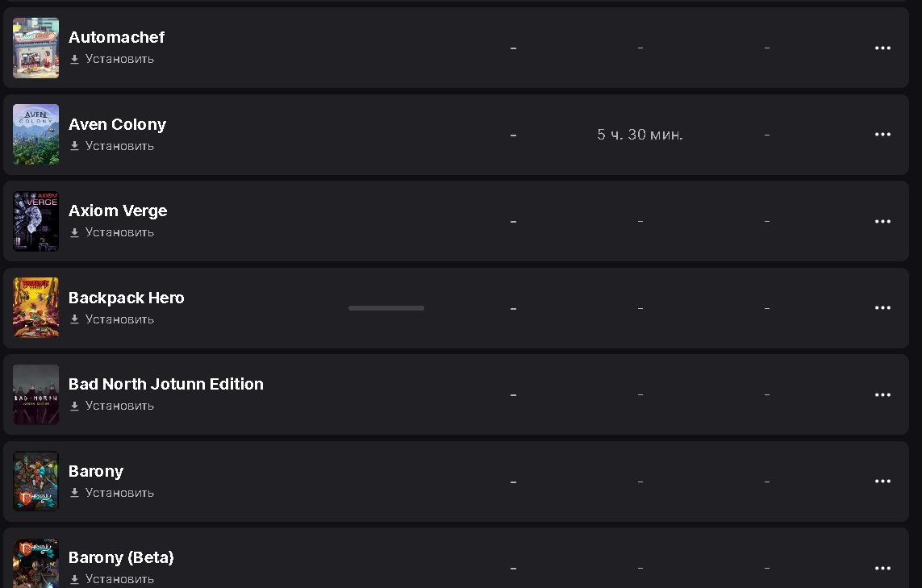Open the three-dot menu for Automachef
The width and height of the screenshot is (922, 588).
click(x=882, y=48)
